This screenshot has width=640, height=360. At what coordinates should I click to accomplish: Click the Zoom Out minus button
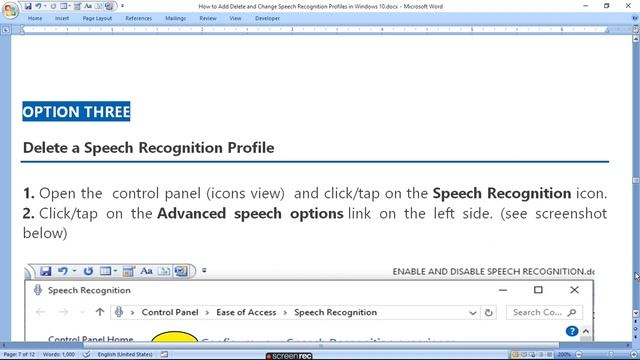click(x=579, y=355)
